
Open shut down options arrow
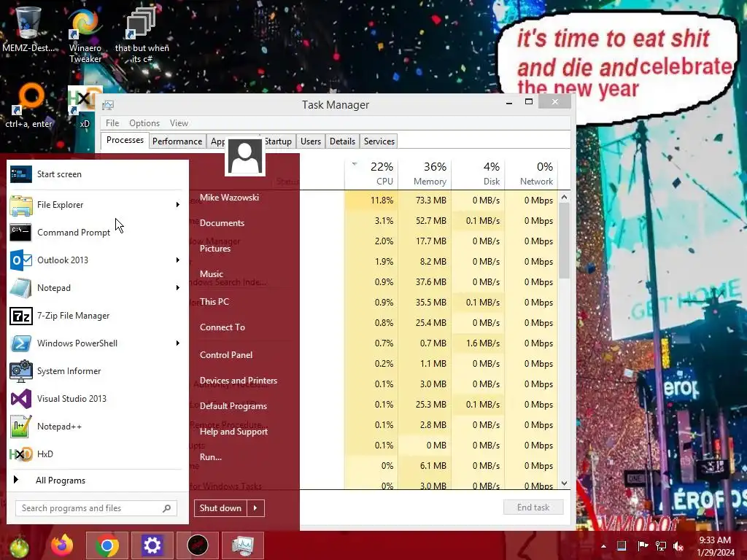256,508
